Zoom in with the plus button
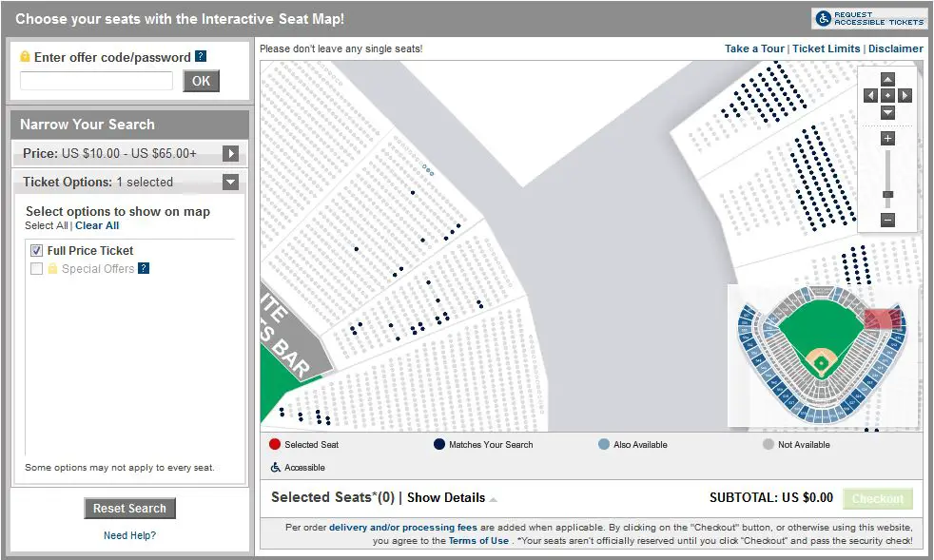Image resolution: width=934 pixels, height=560 pixels. coord(887,139)
